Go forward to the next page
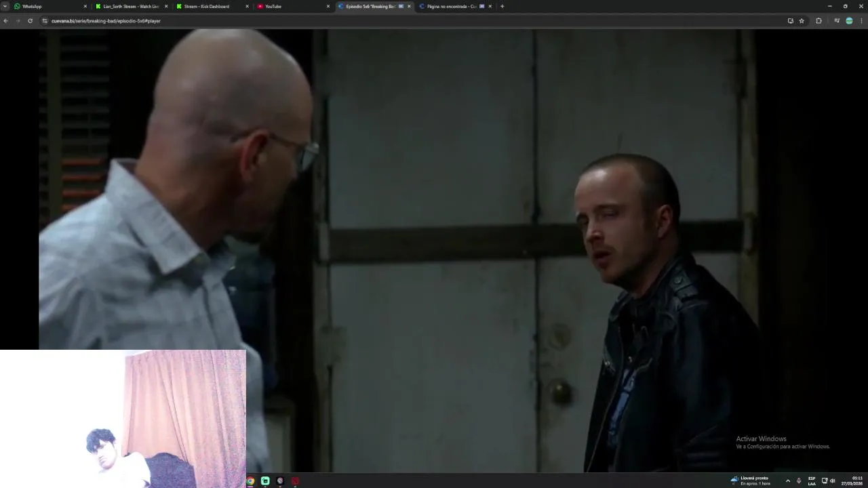The width and height of the screenshot is (868, 488). (x=18, y=21)
